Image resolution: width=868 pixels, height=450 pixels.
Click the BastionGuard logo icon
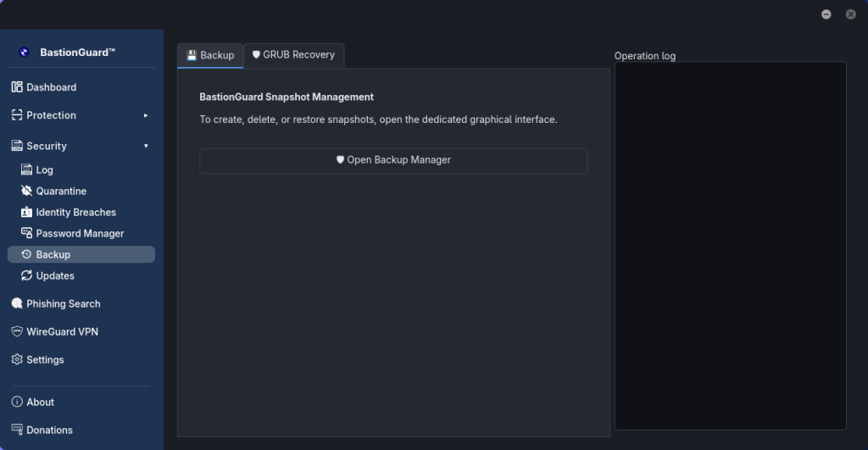coord(23,52)
